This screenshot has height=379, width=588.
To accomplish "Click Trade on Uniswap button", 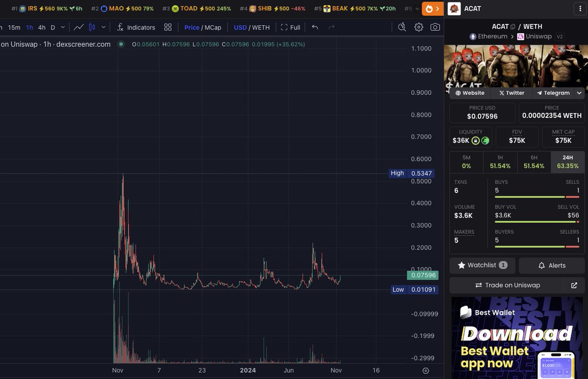I will pos(507,285).
